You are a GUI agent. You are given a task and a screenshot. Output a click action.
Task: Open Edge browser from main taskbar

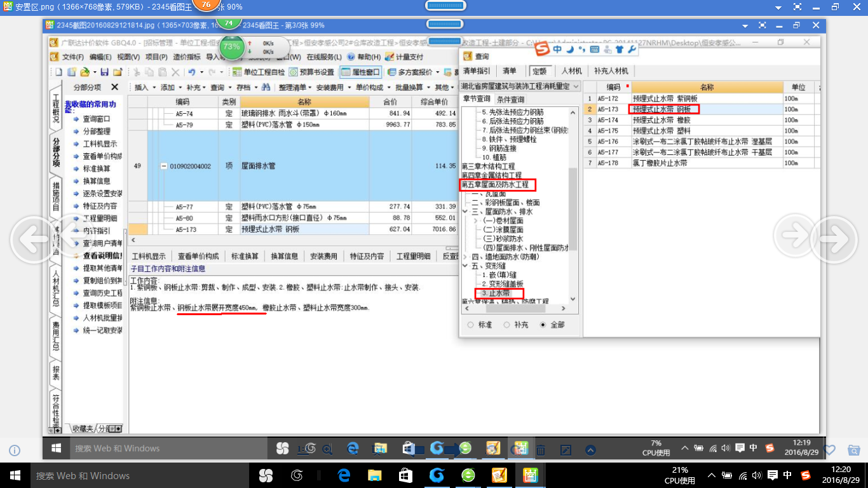click(344, 475)
